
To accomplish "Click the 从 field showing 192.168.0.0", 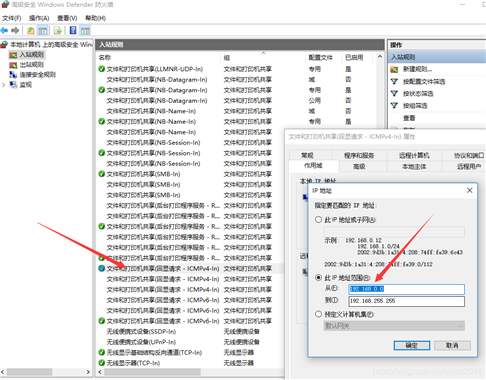I will [406, 289].
